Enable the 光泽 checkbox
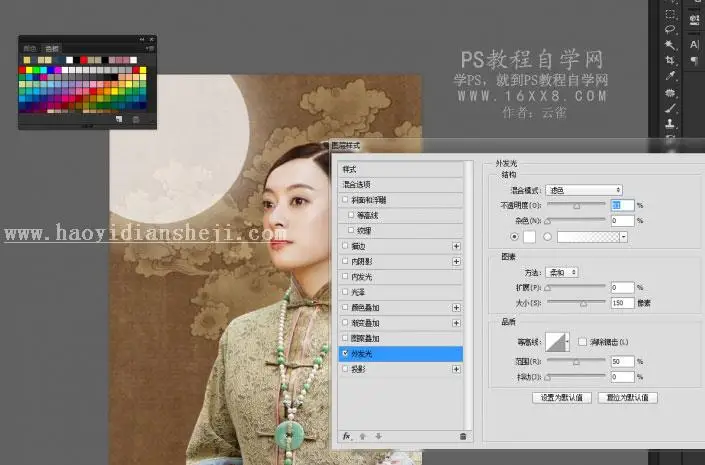This screenshot has width=705, height=465. tap(345, 292)
